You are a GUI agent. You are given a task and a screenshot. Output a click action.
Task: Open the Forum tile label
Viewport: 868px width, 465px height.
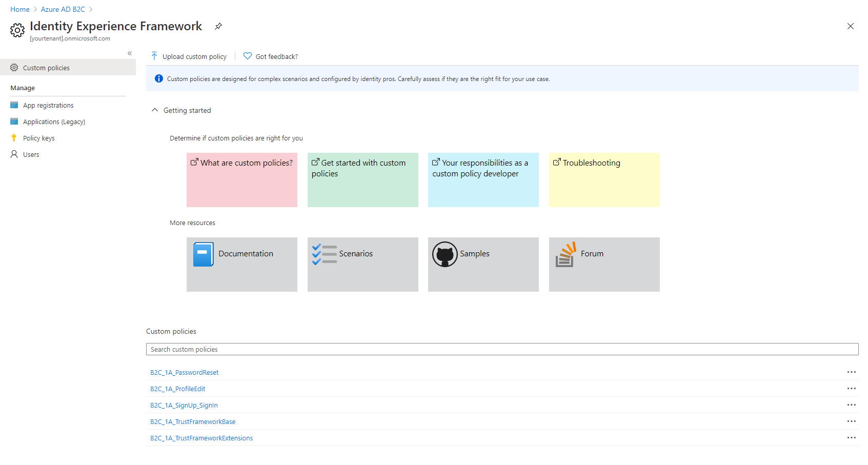click(592, 253)
